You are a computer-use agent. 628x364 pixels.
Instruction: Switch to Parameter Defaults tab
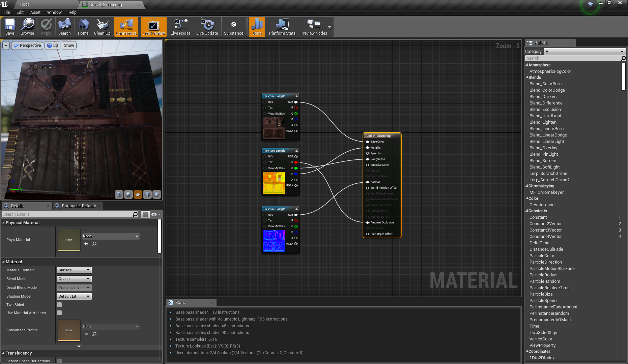coord(79,206)
